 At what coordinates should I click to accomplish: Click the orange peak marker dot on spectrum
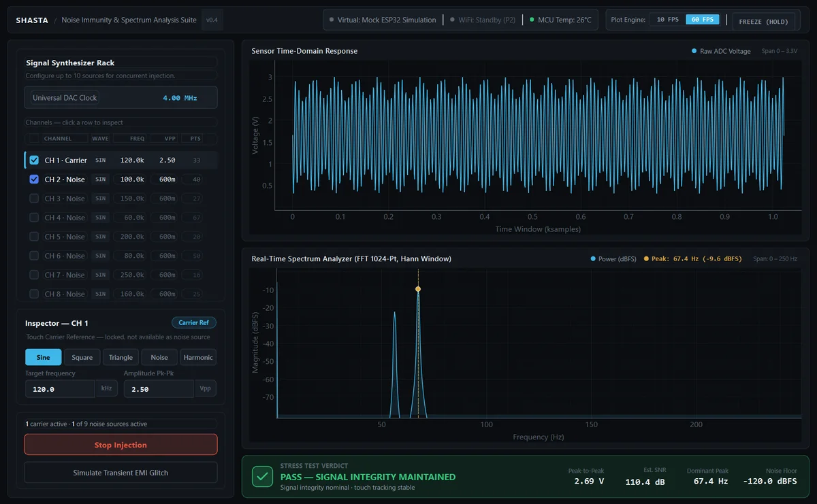pos(418,289)
